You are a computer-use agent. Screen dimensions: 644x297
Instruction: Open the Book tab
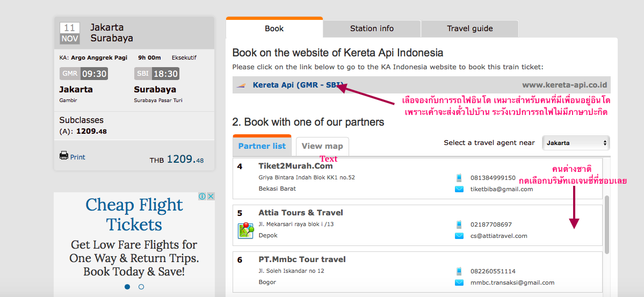pyautogui.click(x=274, y=28)
